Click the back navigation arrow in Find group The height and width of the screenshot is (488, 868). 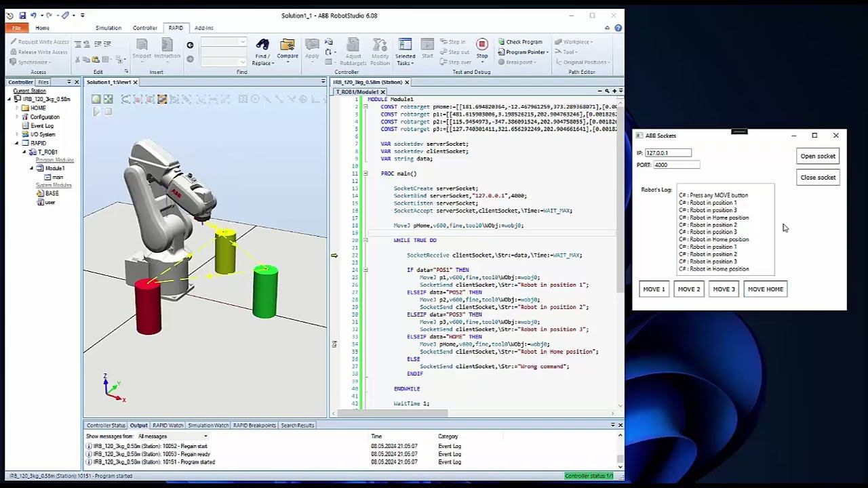190,45
